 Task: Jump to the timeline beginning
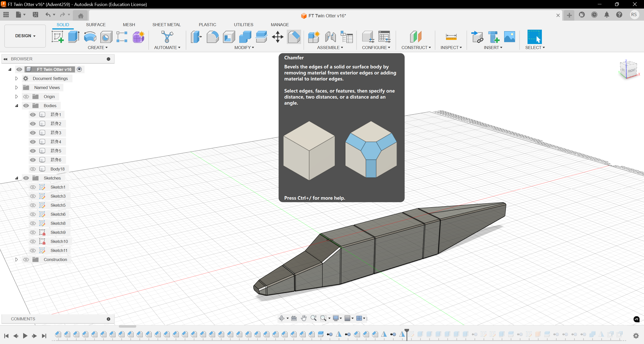7,336
